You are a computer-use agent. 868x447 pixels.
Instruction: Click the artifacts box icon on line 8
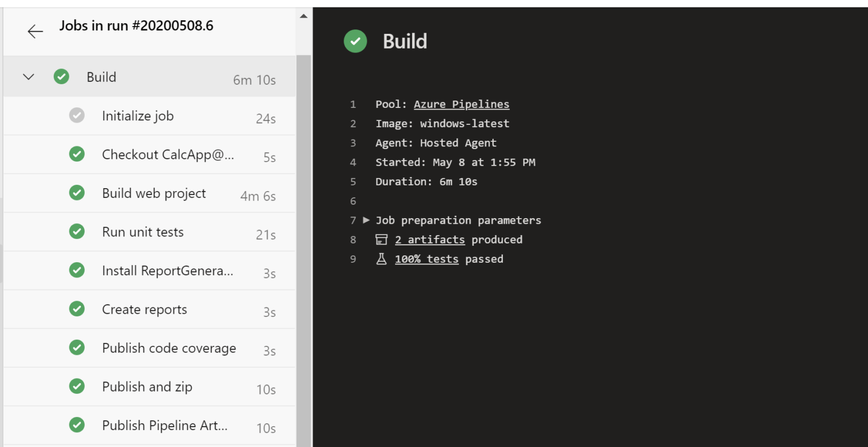pyautogui.click(x=383, y=239)
